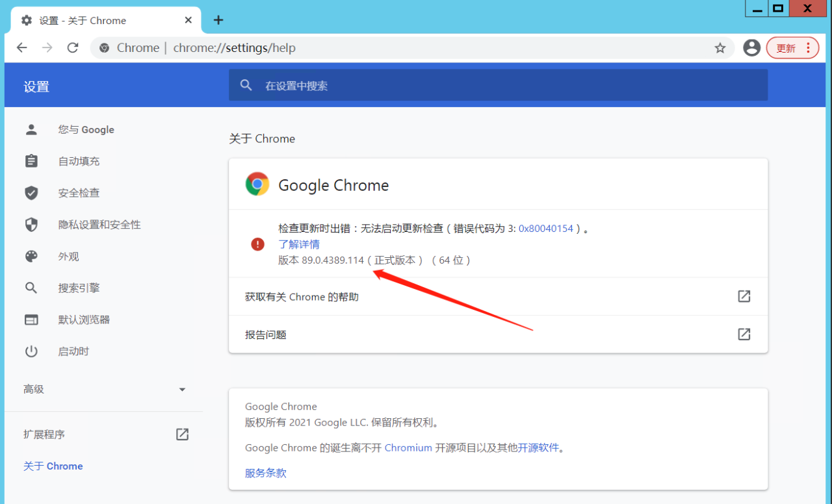Click the forward navigation arrow
832x504 pixels.
(x=47, y=47)
